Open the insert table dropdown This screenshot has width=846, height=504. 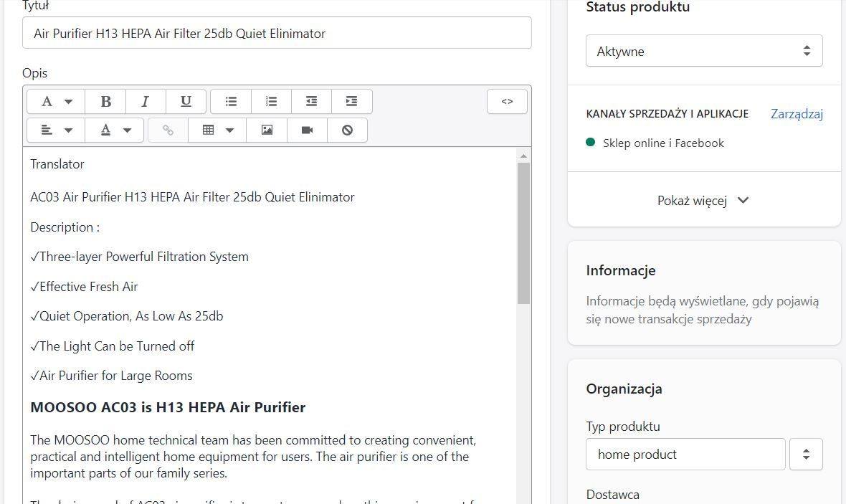(x=217, y=130)
